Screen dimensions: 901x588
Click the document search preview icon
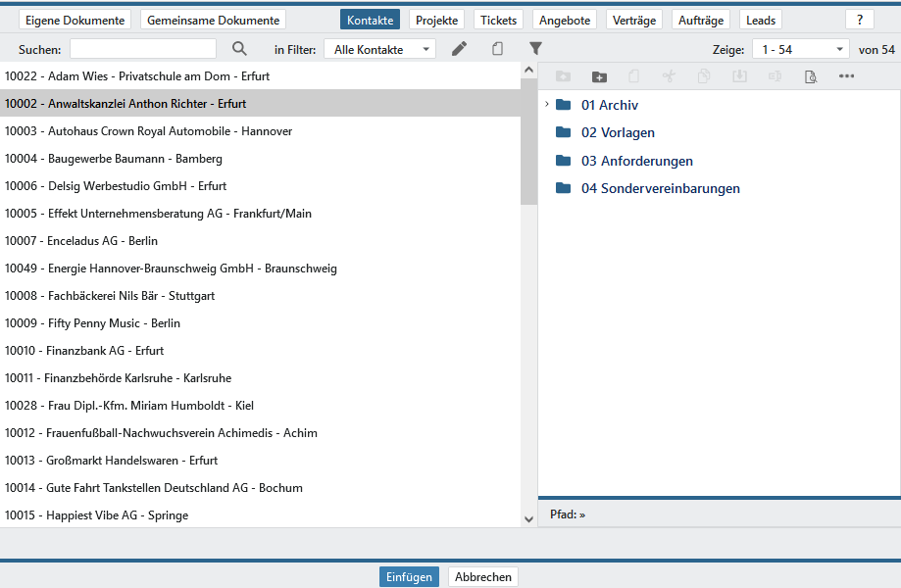pos(810,76)
